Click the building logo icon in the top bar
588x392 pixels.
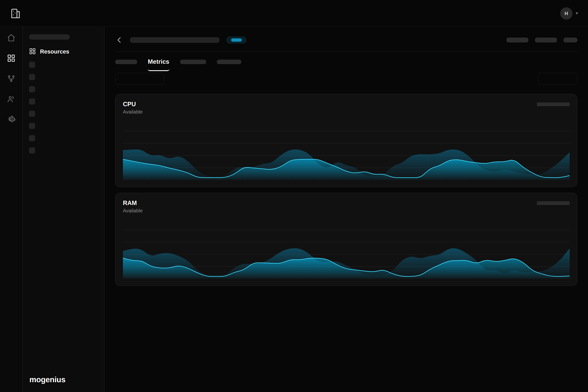click(x=16, y=13)
